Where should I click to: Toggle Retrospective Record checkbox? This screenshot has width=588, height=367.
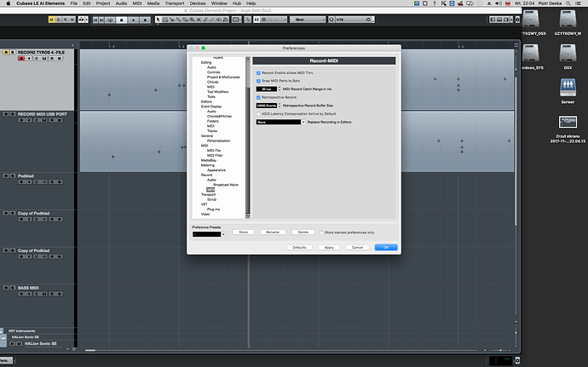pyautogui.click(x=258, y=97)
